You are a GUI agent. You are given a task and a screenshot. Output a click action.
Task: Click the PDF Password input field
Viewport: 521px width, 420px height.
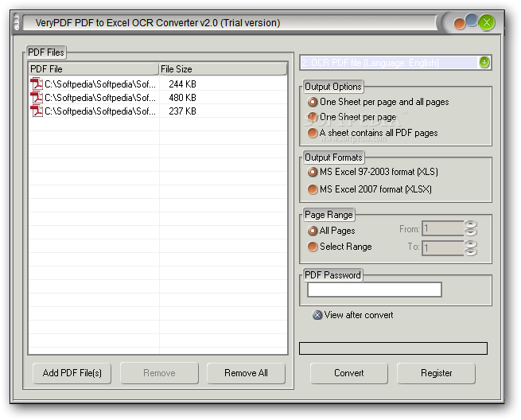point(375,290)
